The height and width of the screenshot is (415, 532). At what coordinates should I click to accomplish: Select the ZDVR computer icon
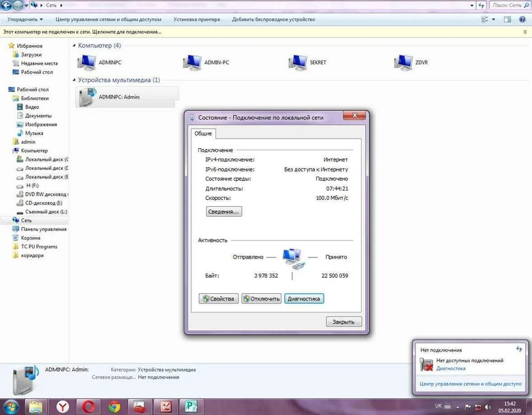click(x=403, y=62)
